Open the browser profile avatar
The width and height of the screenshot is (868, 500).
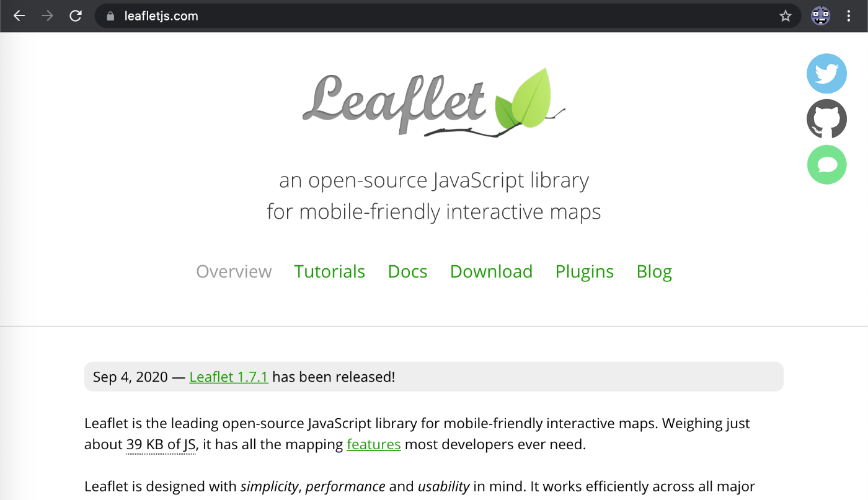[820, 16]
